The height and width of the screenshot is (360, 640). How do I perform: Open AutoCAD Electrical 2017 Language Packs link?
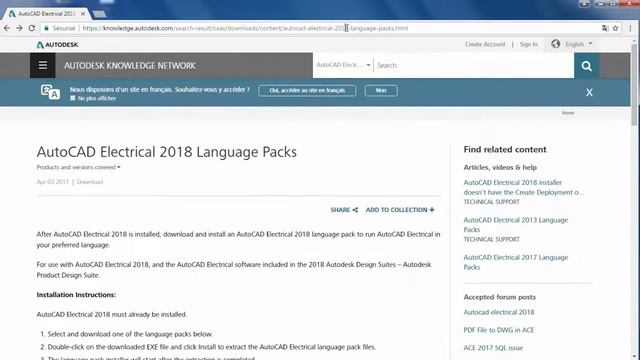(516, 262)
